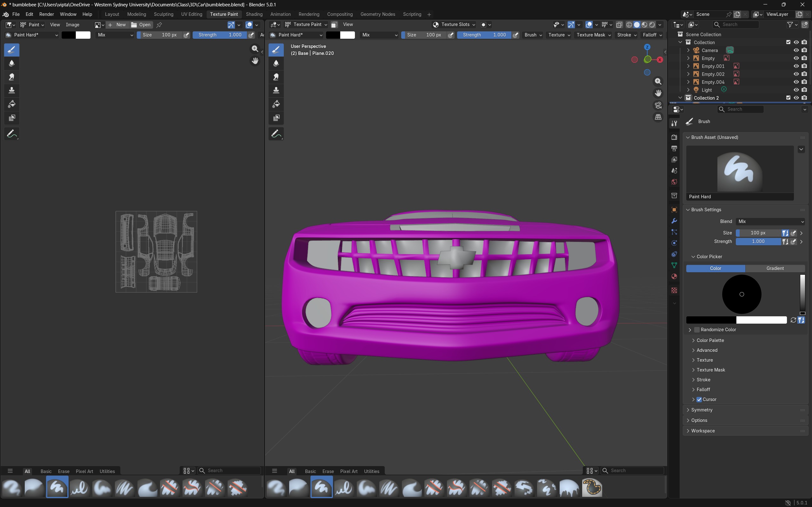Select the Mask tool in the 3D viewport toolbar
This screenshot has height=507, width=812.
pos(276,118)
